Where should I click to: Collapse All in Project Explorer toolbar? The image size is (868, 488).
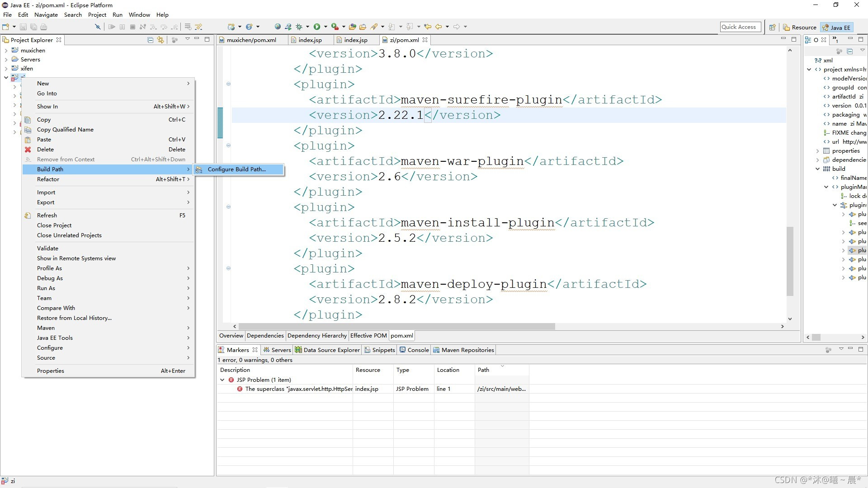click(x=150, y=40)
